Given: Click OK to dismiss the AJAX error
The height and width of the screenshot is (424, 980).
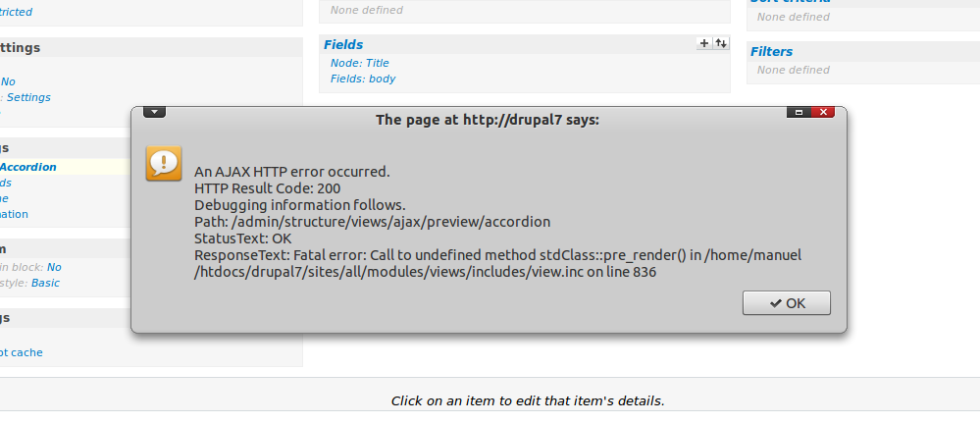Looking at the screenshot, I should [787, 303].
